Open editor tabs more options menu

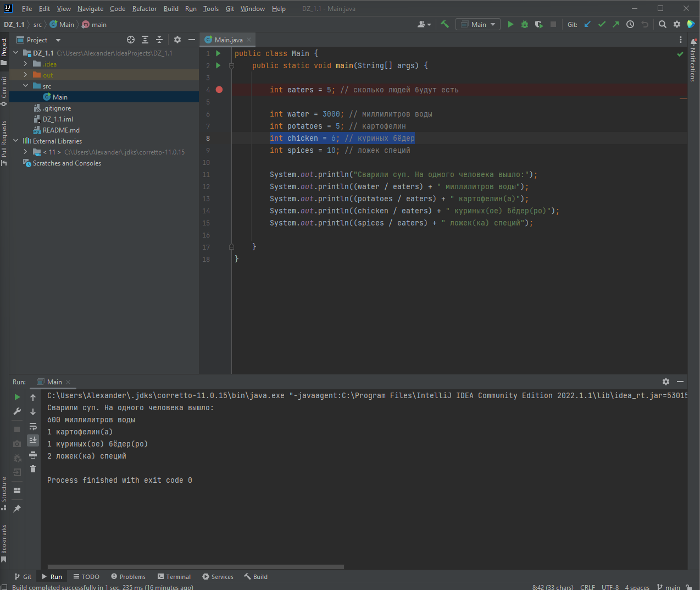(681, 40)
